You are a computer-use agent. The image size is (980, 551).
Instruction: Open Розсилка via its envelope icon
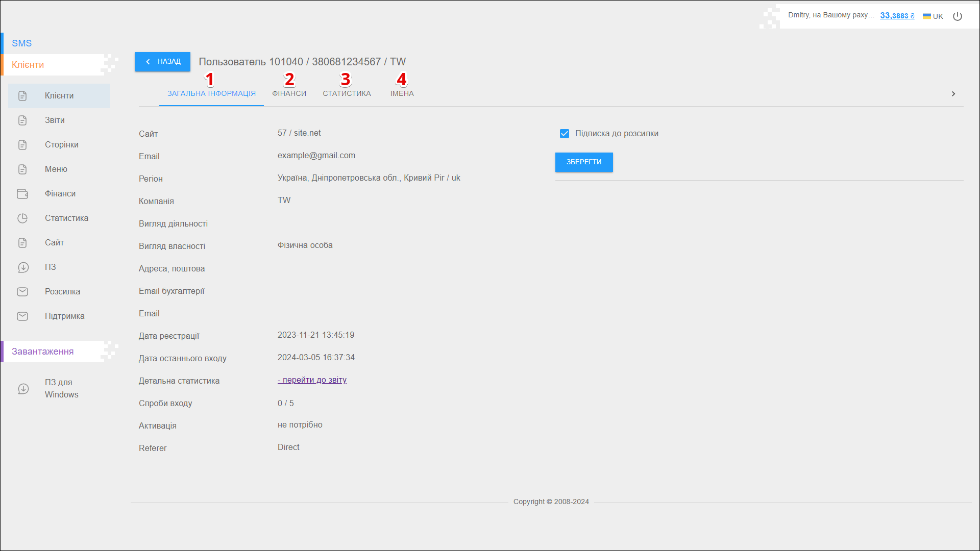pos(22,292)
